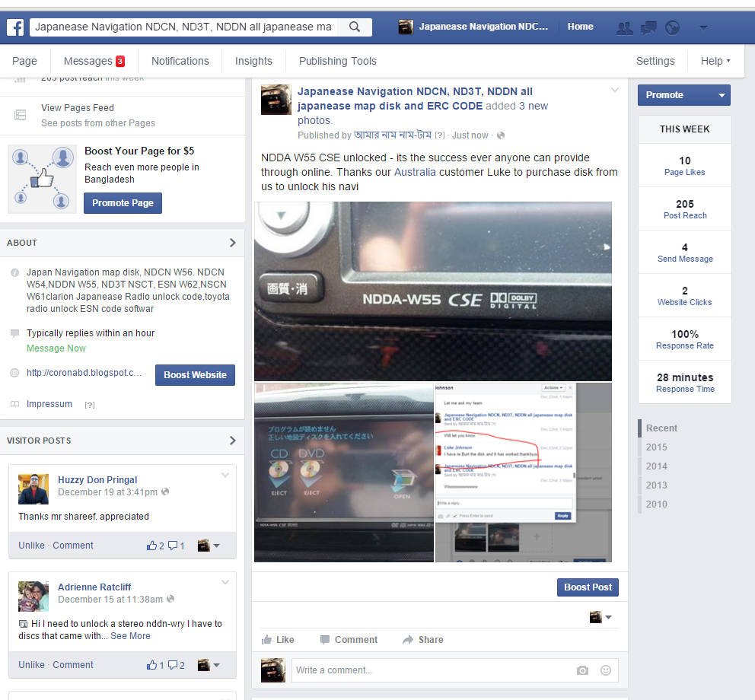
Task: Open the globe notifications icon
Action: point(672,28)
